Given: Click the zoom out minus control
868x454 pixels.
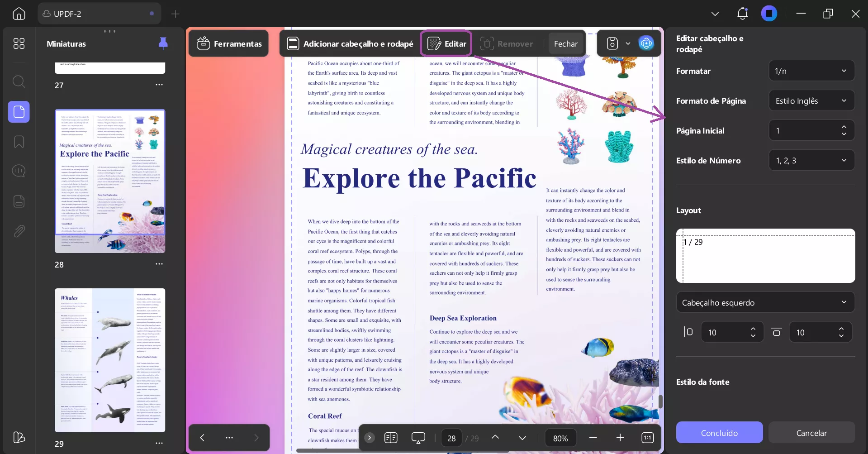Looking at the screenshot, I should point(593,438).
